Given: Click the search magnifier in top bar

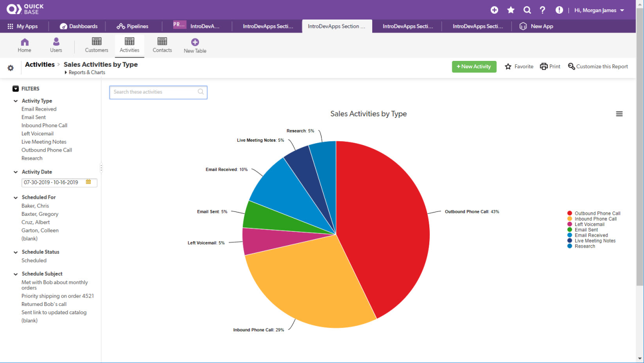Looking at the screenshot, I should tap(527, 10).
